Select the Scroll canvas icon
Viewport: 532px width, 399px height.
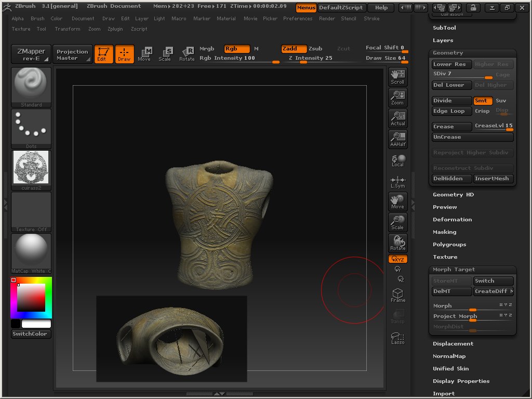point(397,76)
